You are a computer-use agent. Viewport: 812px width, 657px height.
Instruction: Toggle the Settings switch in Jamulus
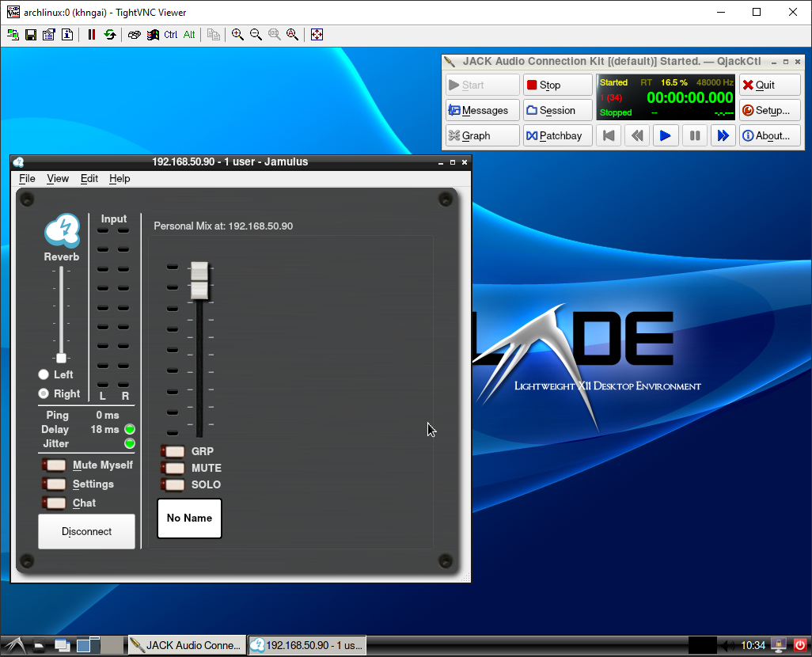[x=55, y=484]
